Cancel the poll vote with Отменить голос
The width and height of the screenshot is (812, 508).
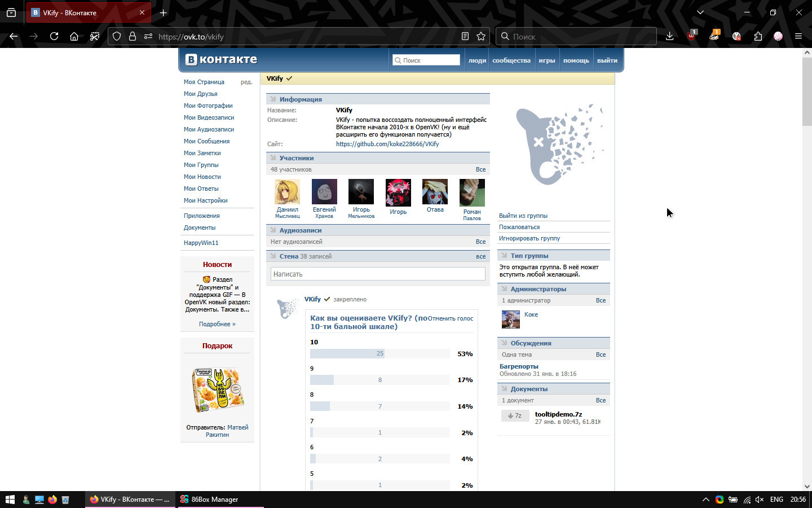[451, 318]
